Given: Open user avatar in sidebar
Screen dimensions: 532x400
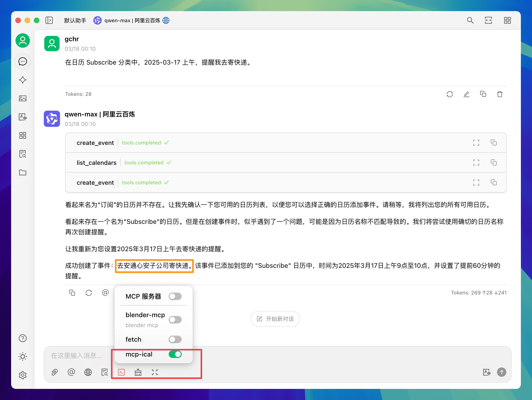Looking at the screenshot, I should point(23,40).
